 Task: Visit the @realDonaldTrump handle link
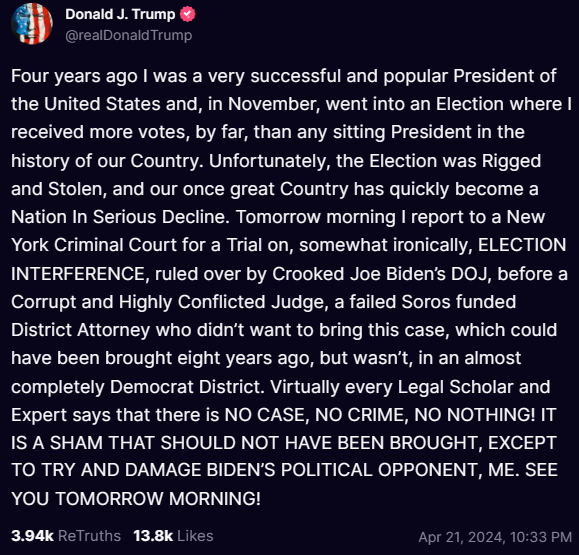point(129,35)
